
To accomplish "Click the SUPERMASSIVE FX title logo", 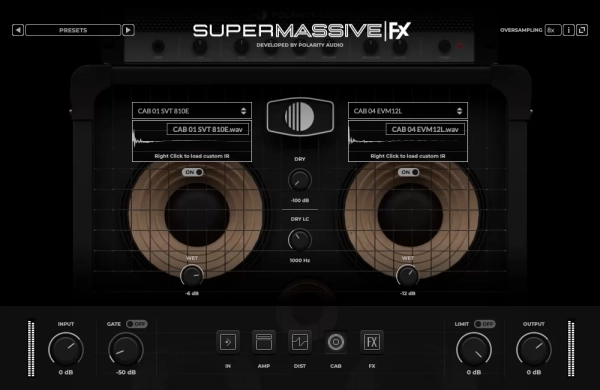I will pos(302,31).
